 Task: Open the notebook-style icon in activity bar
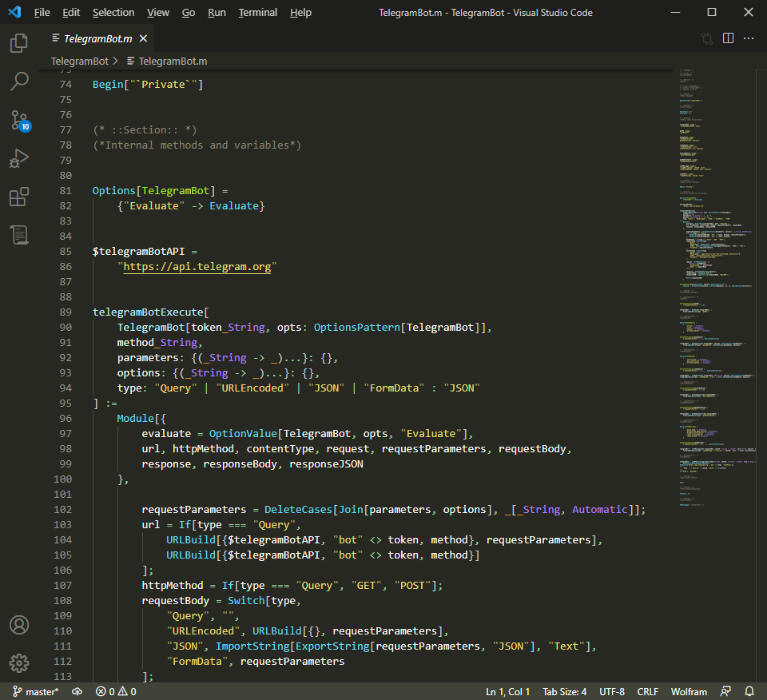coord(19,235)
